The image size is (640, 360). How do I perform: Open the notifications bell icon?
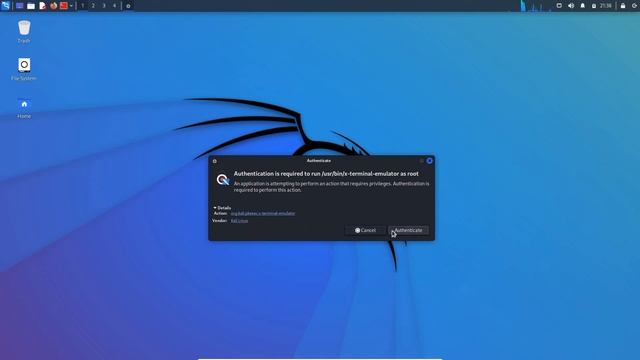pos(582,6)
